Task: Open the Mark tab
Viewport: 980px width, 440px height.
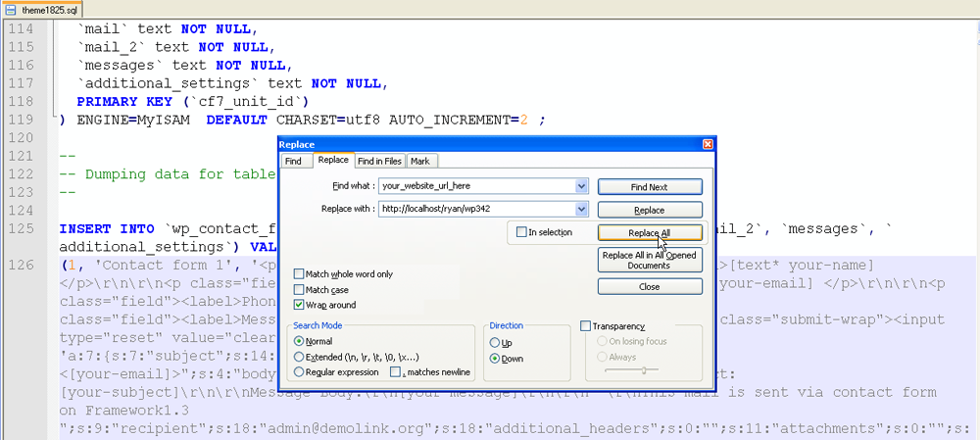Action: 419,161
